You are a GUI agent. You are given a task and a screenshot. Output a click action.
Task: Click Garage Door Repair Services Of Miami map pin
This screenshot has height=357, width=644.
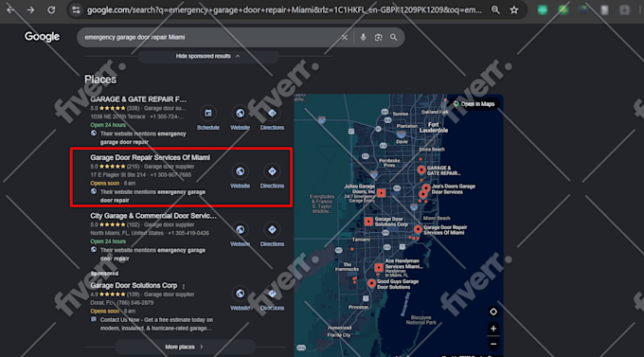point(418,229)
